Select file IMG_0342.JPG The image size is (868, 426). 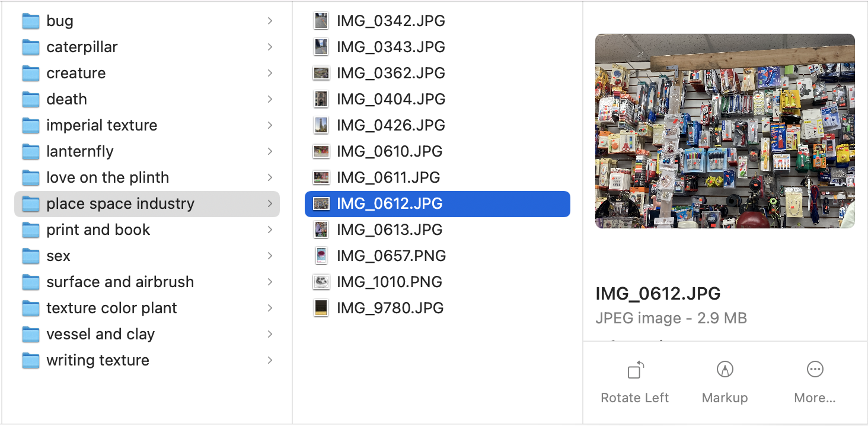[x=391, y=21]
